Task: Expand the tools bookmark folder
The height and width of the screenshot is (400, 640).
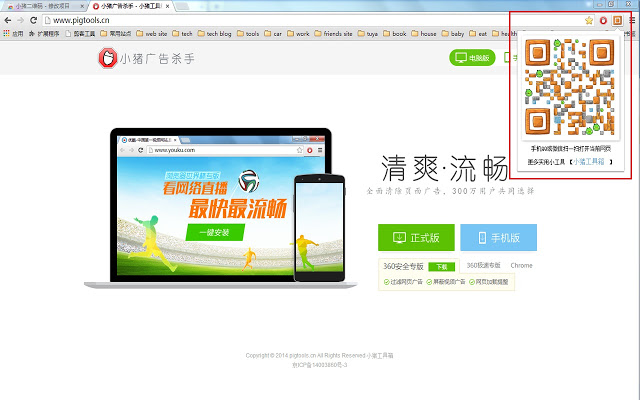Action: point(248,34)
